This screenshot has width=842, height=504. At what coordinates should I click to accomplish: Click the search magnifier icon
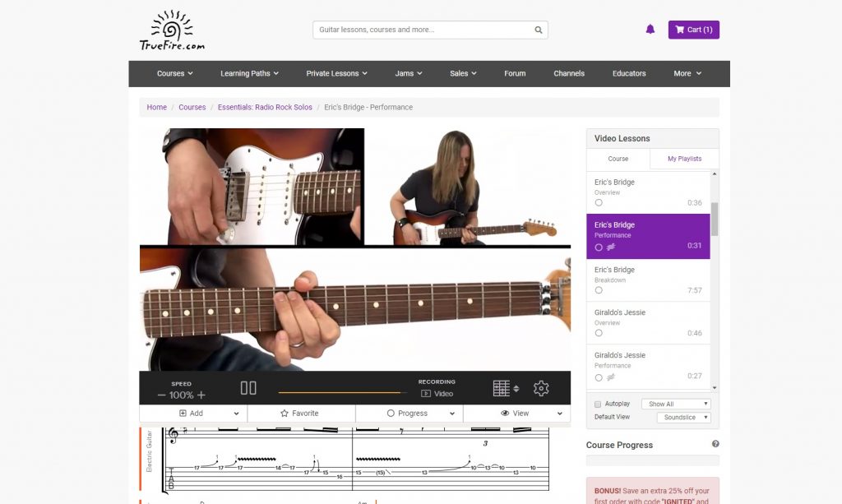tap(538, 30)
